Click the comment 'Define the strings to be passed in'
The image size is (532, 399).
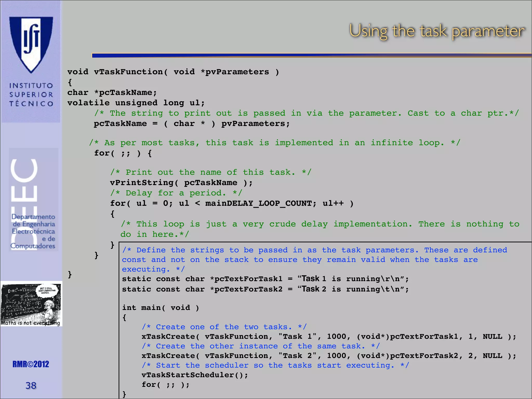[x=315, y=250]
